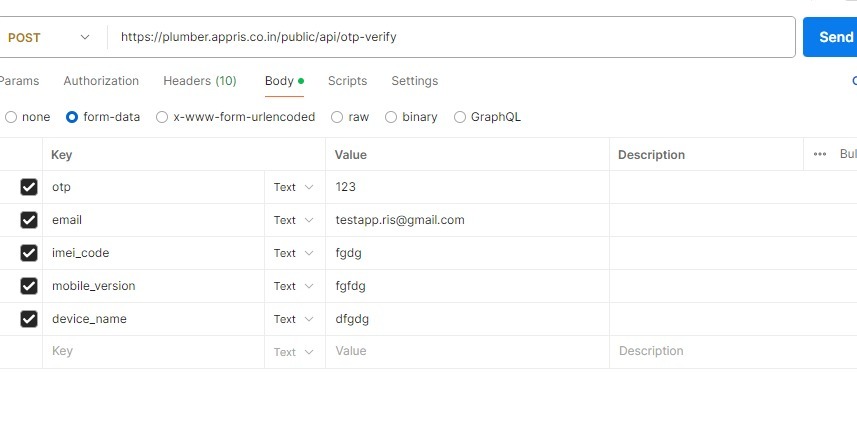Select the raw body type
857x442 pixels.
338,117
